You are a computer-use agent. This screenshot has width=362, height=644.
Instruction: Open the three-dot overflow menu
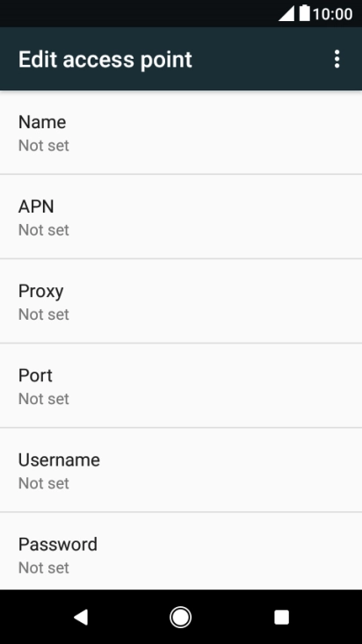(337, 59)
